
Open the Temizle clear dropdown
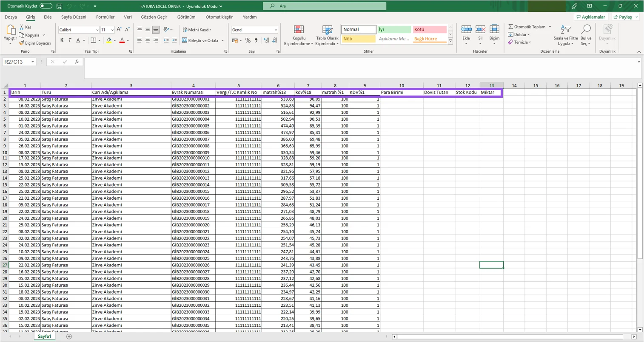coord(520,42)
